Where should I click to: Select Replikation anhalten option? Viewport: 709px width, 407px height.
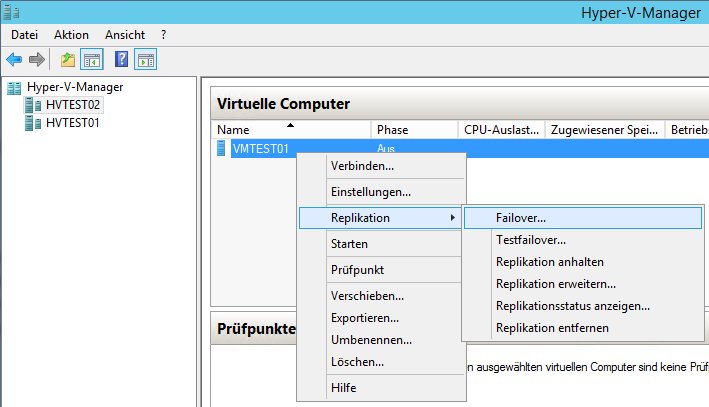(x=549, y=262)
